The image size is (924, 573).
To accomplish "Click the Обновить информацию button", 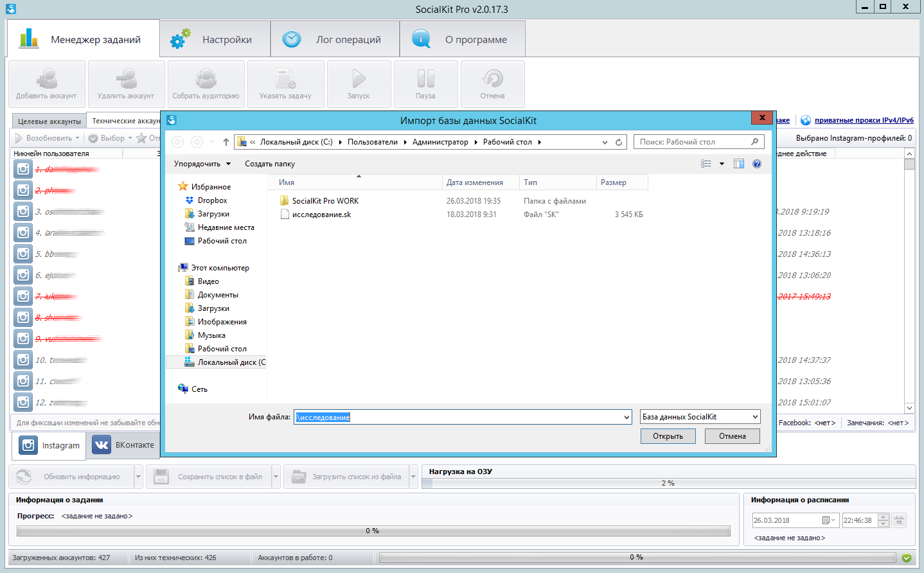I will click(x=71, y=477).
